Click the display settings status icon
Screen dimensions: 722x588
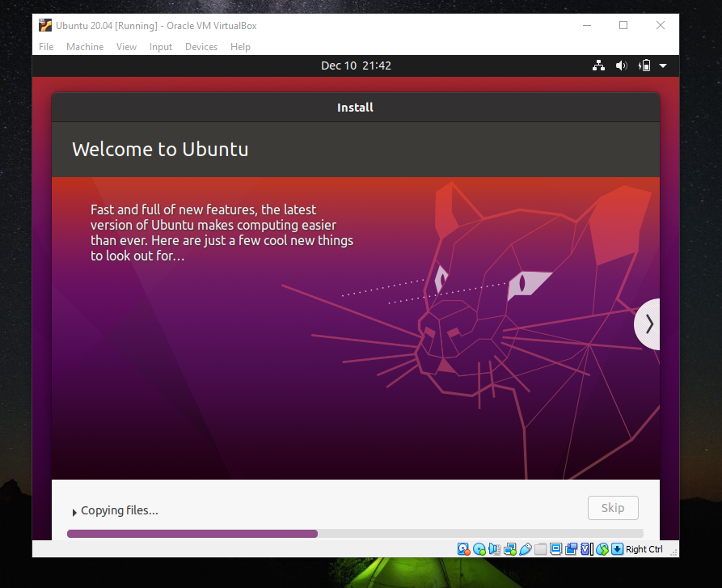tap(556, 549)
